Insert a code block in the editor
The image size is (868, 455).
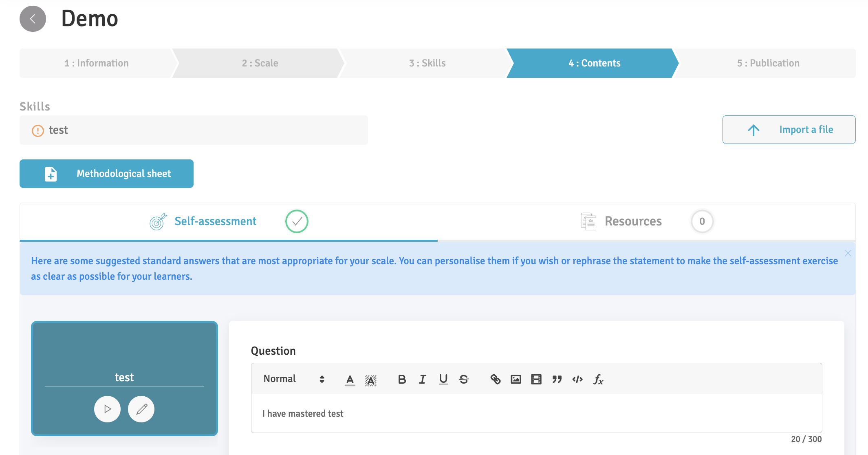(x=577, y=379)
